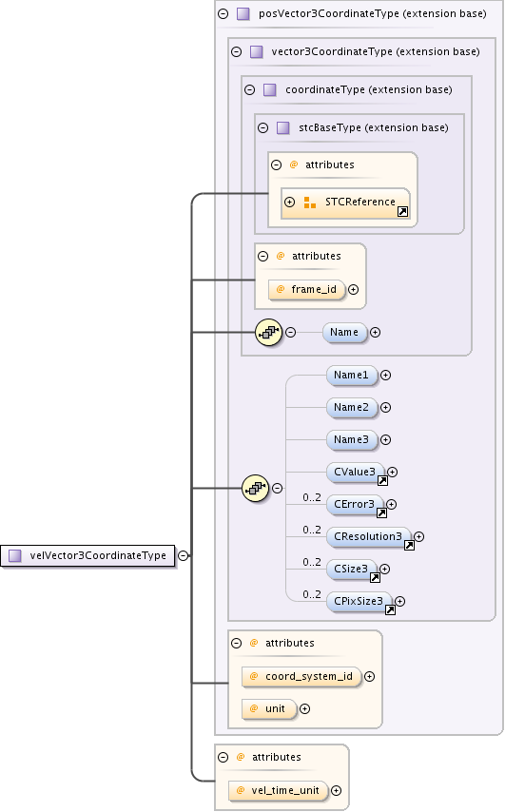
Task: Expand the Name3 element
Action: (x=386, y=439)
